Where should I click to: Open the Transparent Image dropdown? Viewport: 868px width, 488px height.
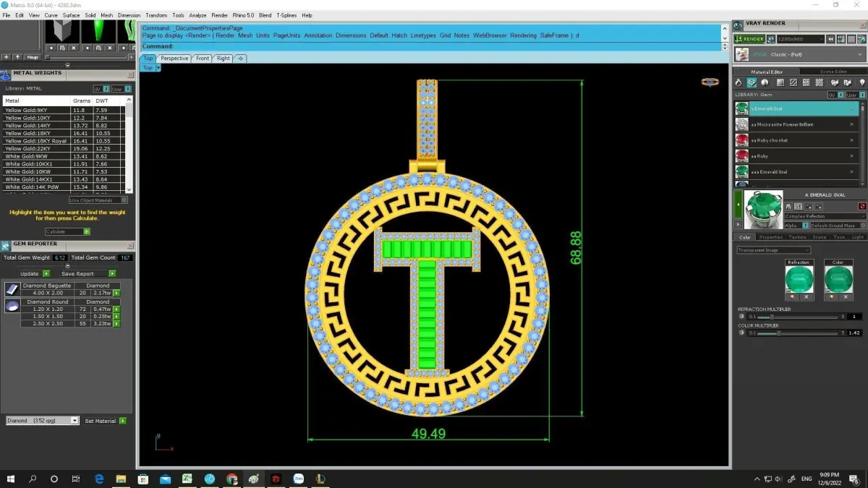(773, 250)
